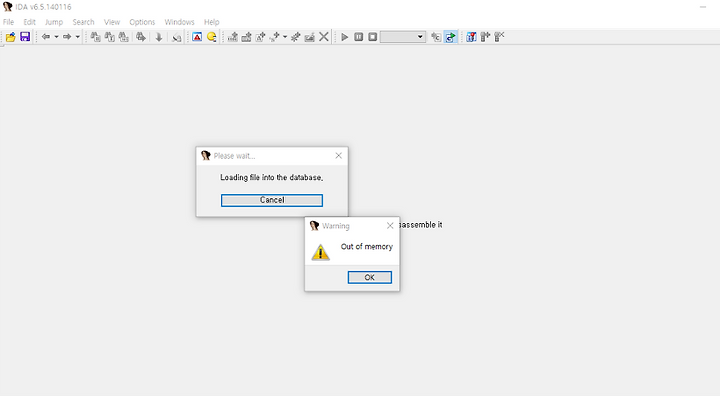Close the Warning dialog with its X
Image resolution: width=720 pixels, height=396 pixels.
pyautogui.click(x=390, y=226)
